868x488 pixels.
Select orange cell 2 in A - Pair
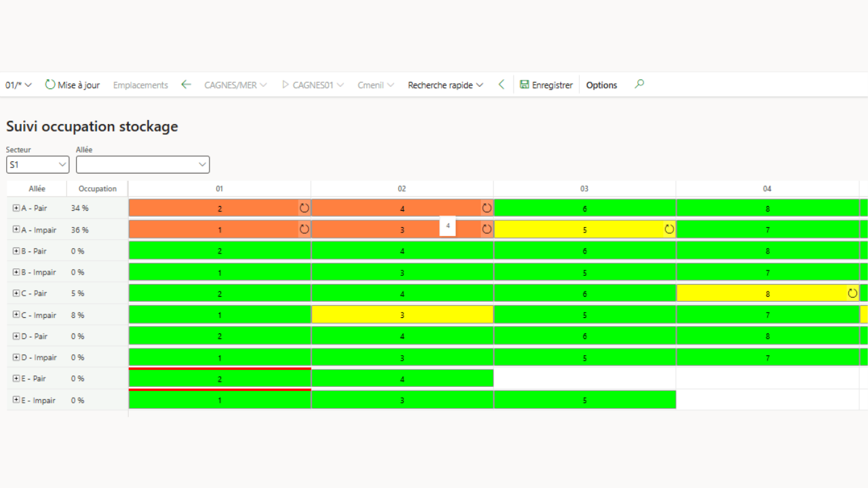(220, 208)
